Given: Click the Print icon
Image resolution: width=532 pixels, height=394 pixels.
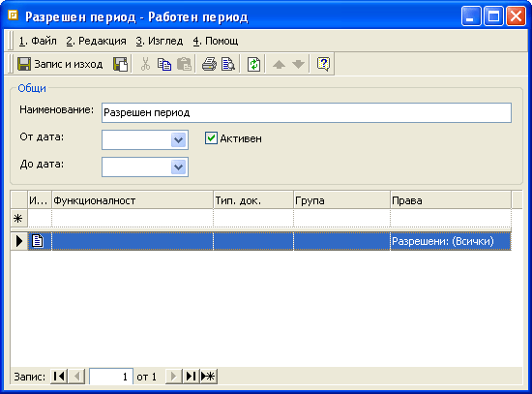Looking at the screenshot, I should point(209,64).
